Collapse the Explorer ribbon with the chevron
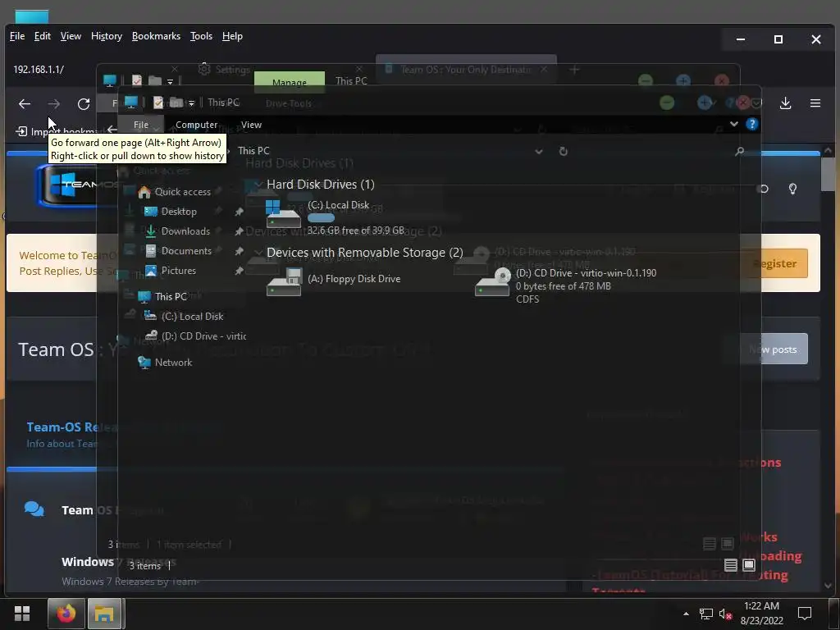840x630 pixels. 733,125
